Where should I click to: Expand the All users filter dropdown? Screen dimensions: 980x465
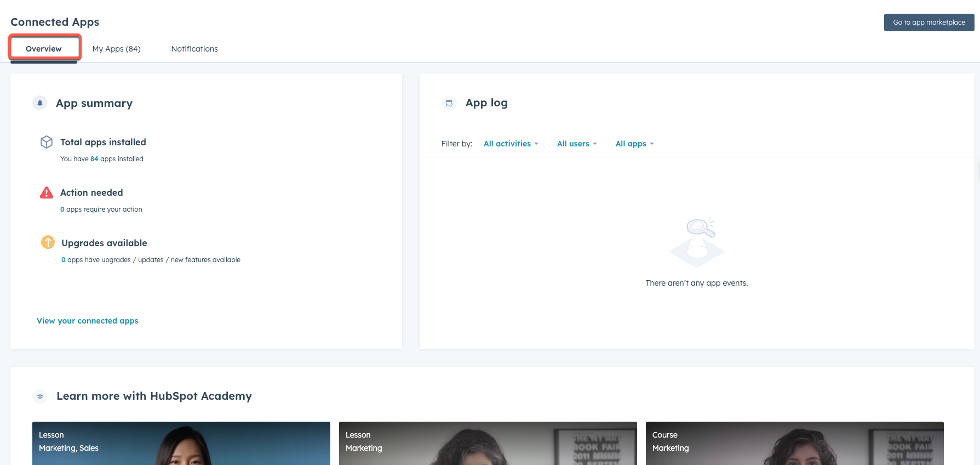pyautogui.click(x=577, y=144)
